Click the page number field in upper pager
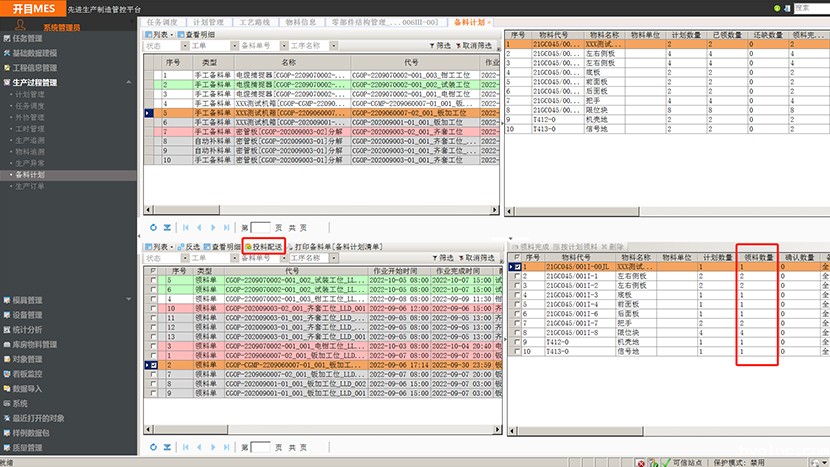The image size is (830, 467). (260, 228)
